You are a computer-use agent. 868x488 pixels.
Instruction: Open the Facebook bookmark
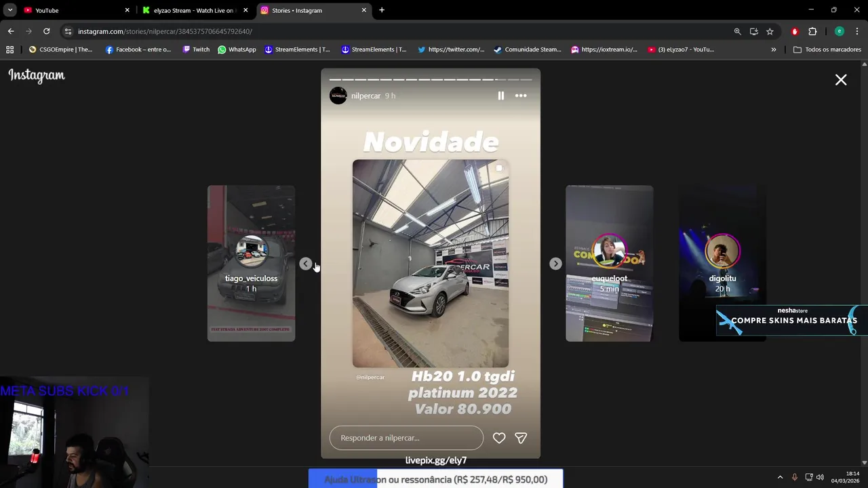(138, 49)
